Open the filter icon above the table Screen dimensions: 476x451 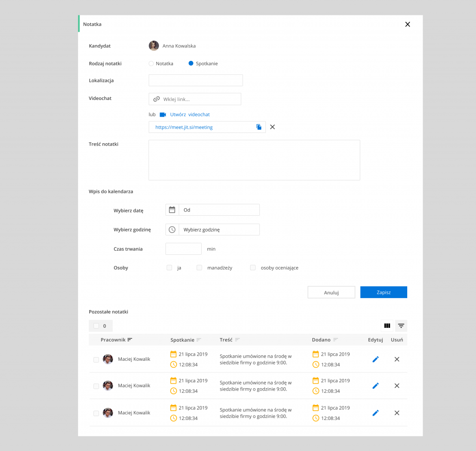click(x=401, y=325)
